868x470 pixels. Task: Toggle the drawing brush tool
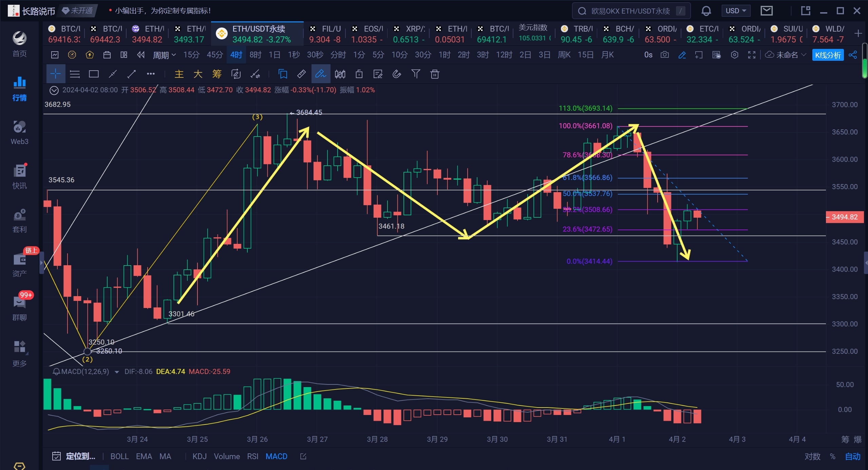coord(321,74)
